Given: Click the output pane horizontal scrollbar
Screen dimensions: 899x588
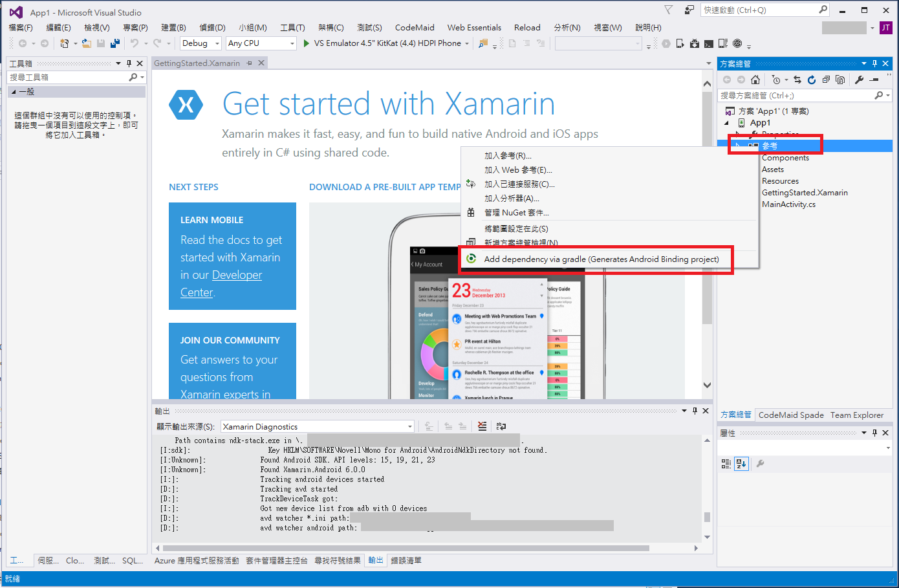Looking at the screenshot, I should click(x=406, y=548).
